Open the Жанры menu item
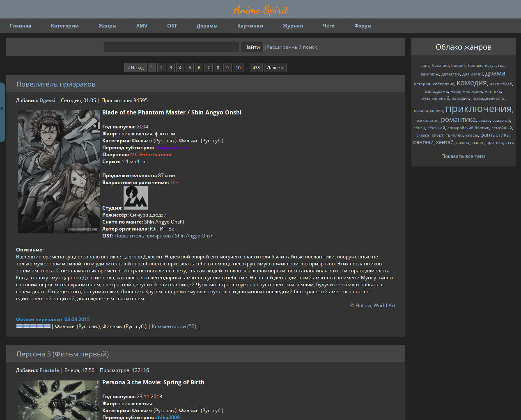The height and width of the screenshot is (420, 521). (107, 26)
